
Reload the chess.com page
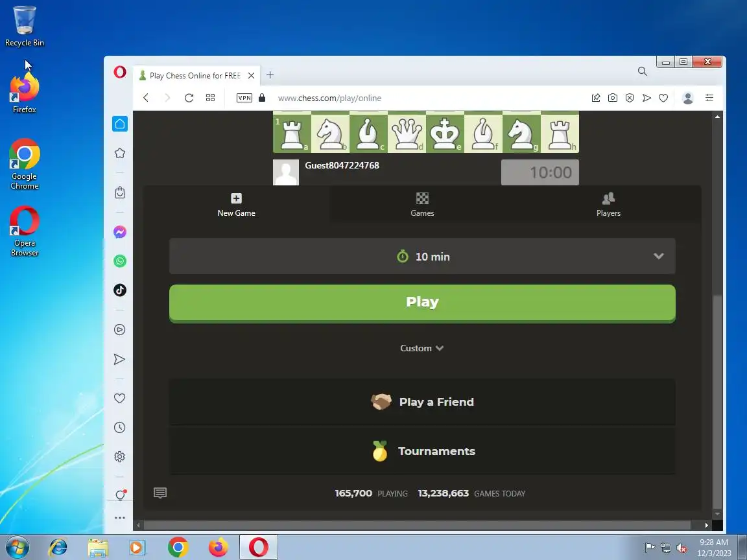click(x=189, y=98)
